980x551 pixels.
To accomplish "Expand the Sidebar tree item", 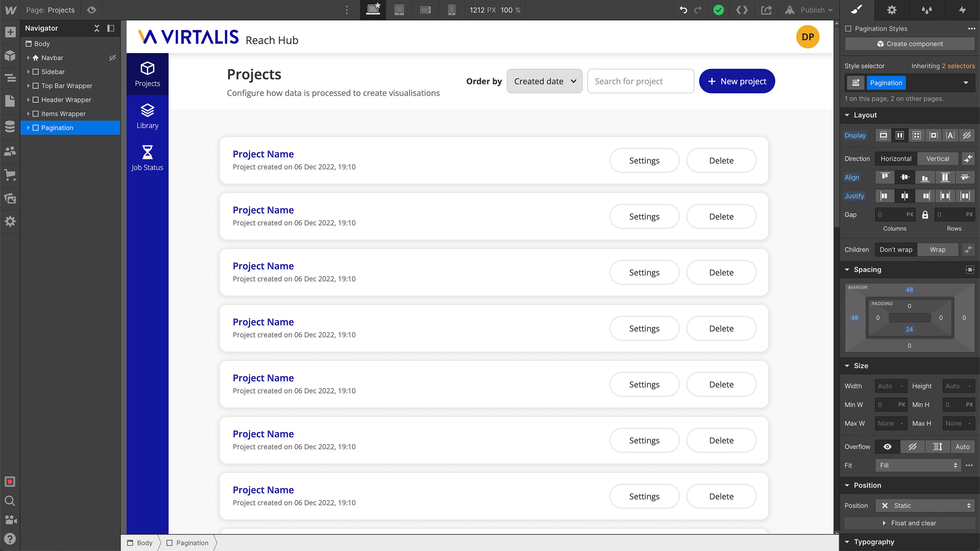I will coord(28,72).
